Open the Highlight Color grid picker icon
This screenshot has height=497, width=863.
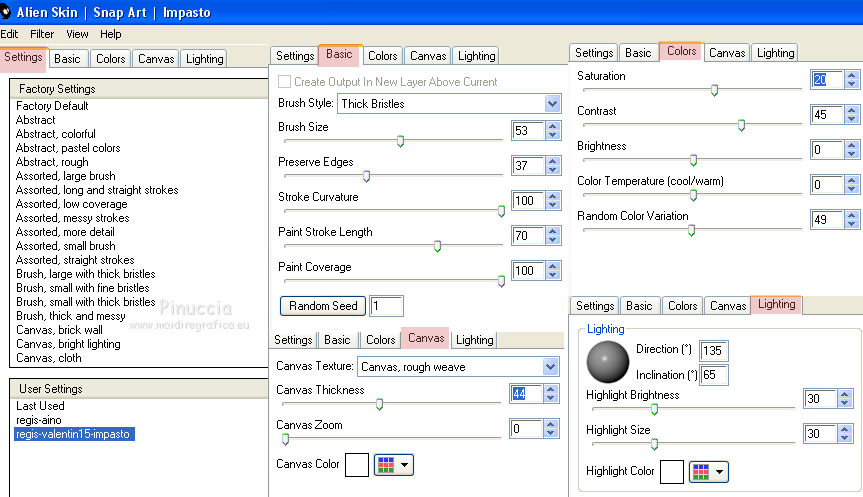pos(708,471)
